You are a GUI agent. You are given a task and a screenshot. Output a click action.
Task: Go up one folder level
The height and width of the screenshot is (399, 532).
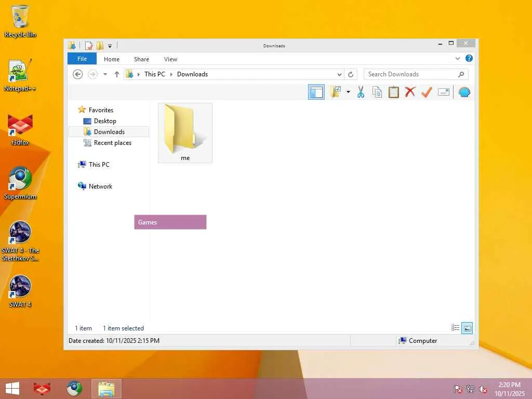point(117,74)
